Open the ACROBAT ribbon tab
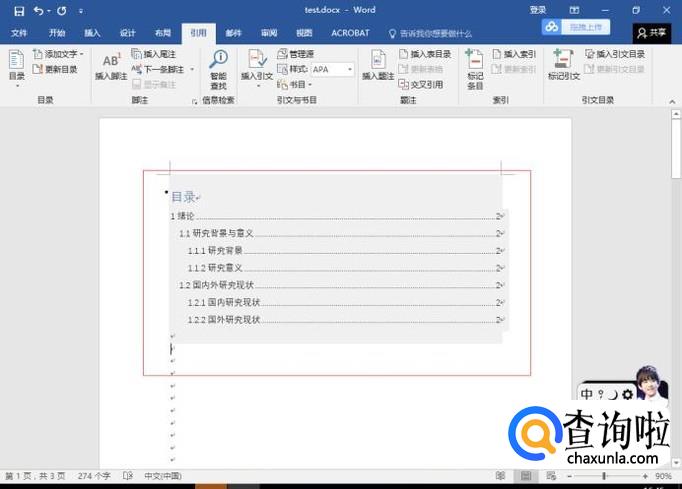The height and width of the screenshot is (489, 682). click(x=350, y=33)
